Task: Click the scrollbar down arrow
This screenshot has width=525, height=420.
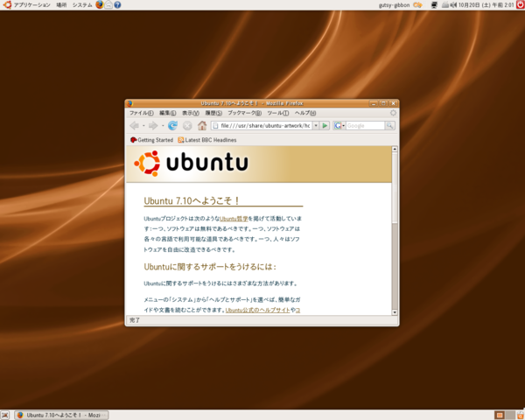Action: pos(395,312)
